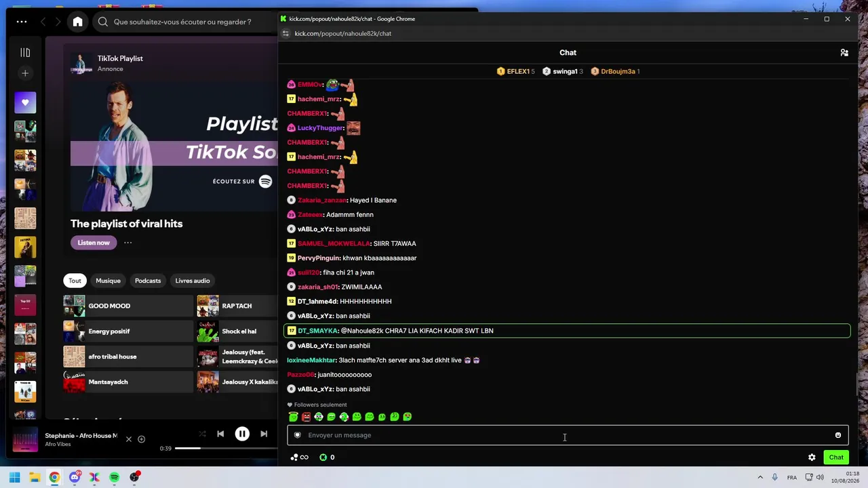868x488 pixels.
Task: Open chat identity shield icon
Action: pos(297,435)
